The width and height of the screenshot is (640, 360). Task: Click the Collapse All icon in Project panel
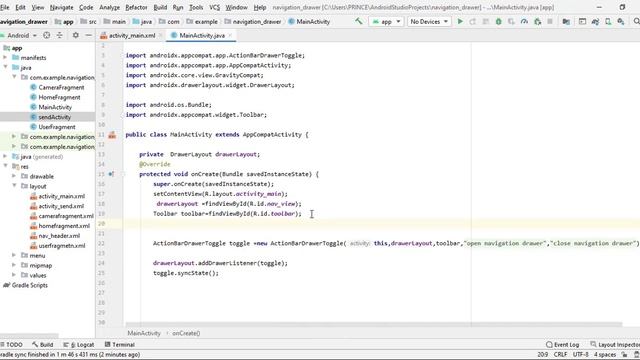pos(60,36)
